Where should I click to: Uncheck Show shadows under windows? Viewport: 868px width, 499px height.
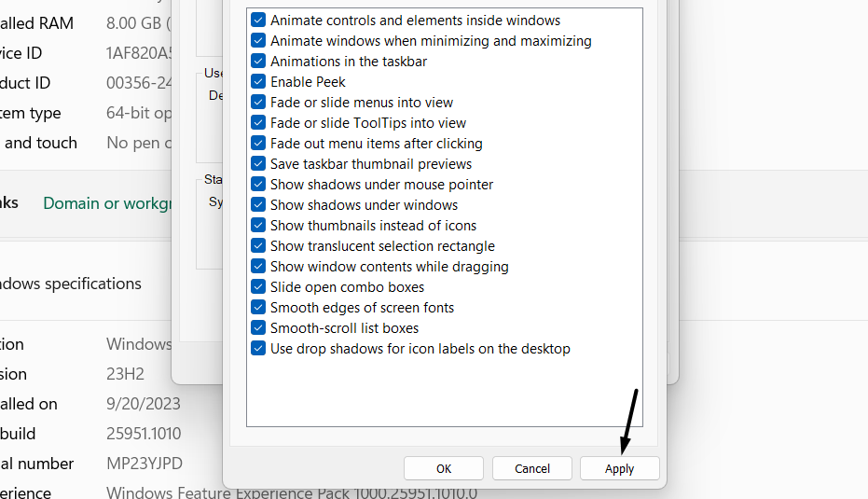258,205
